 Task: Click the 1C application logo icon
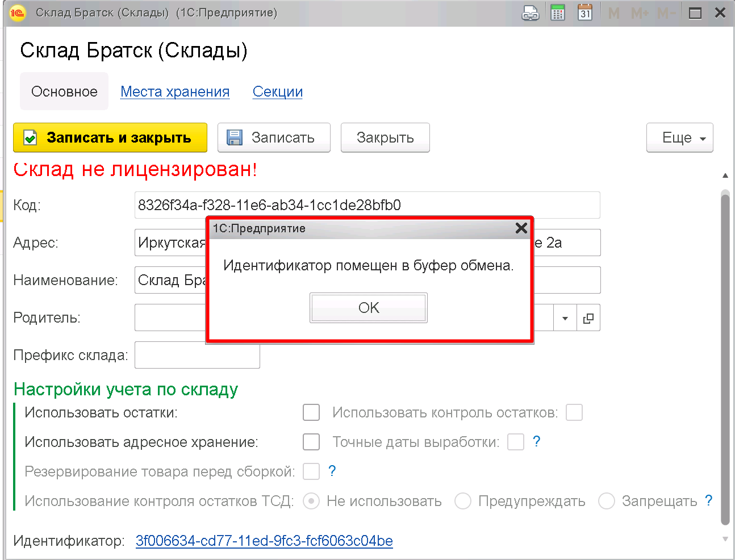tap(18, 12)
